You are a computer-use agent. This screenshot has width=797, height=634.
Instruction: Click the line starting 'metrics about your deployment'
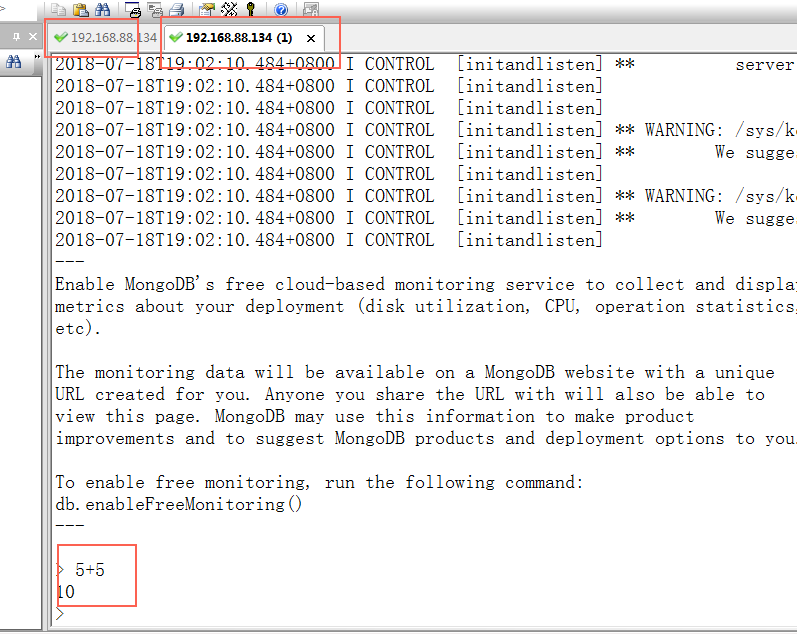pyautogui.click(x=426, y=307)
